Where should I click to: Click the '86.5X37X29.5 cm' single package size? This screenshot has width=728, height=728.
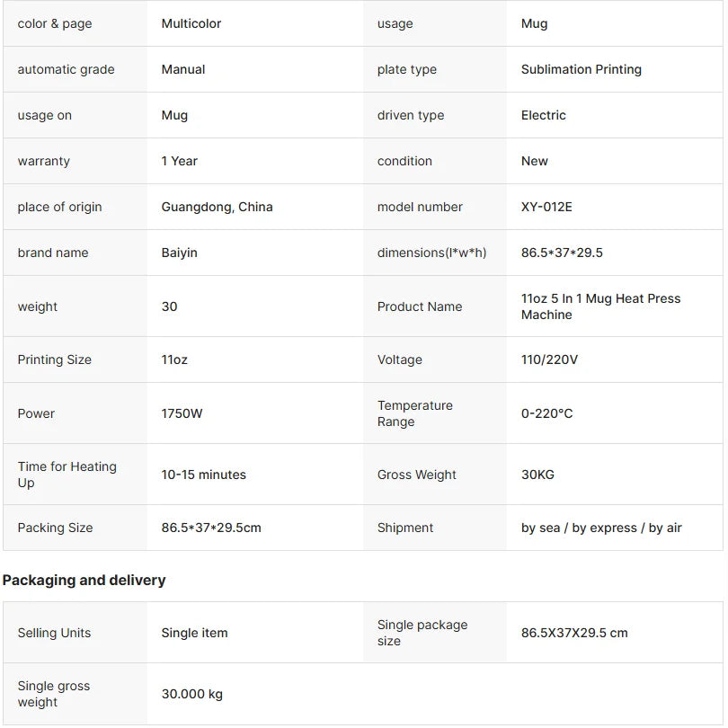pos(573,634)
